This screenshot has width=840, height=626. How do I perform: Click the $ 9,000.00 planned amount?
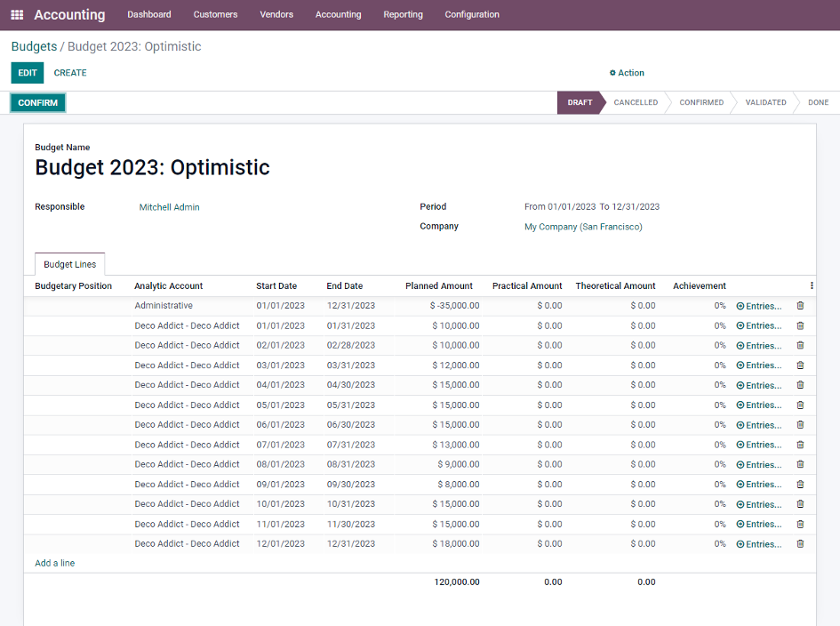click(459, 464)
